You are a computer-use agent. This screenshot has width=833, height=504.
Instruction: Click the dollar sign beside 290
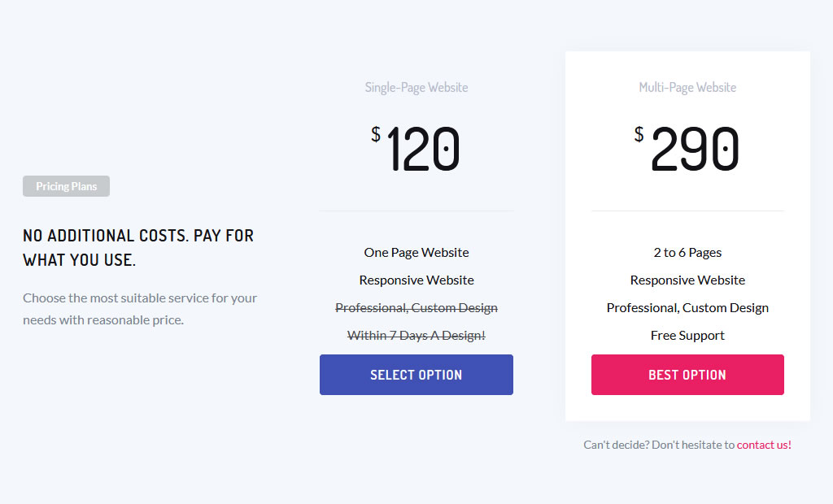tap(639, 135)
